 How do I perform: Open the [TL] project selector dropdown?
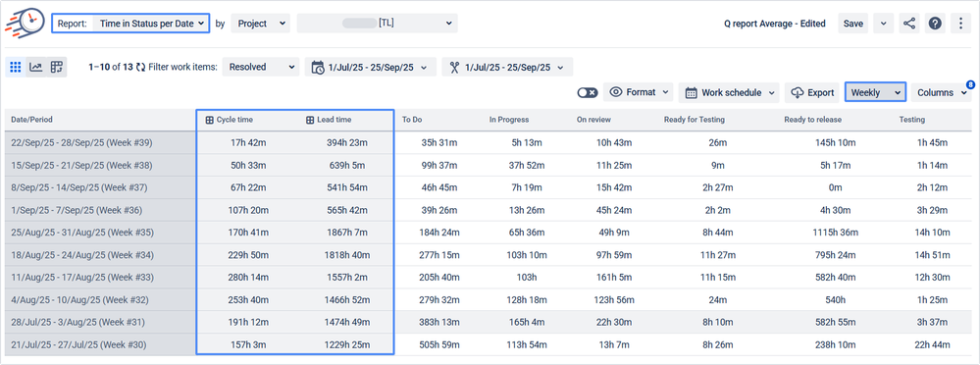[x=378, y=24]
